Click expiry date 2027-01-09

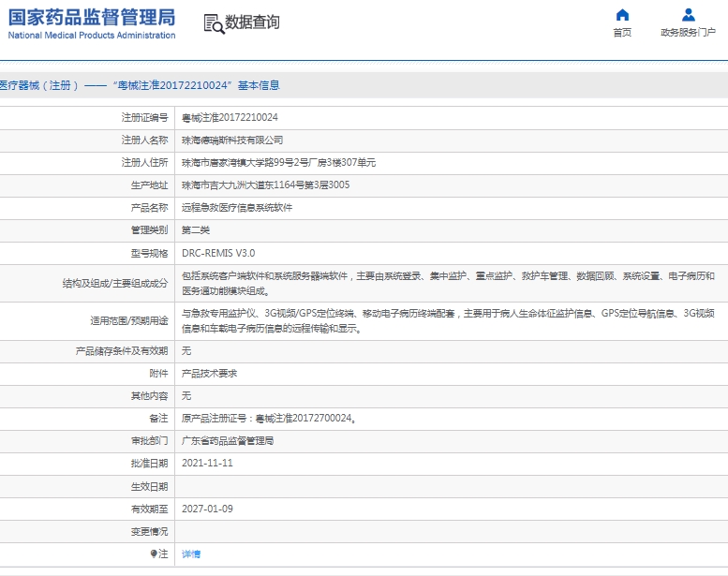click(x=207, y=509)
